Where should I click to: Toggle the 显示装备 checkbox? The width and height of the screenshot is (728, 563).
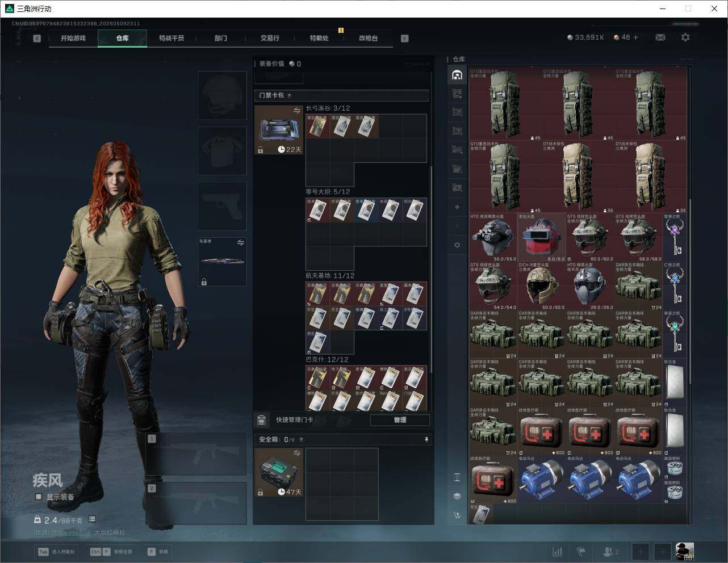coord(39,497)
